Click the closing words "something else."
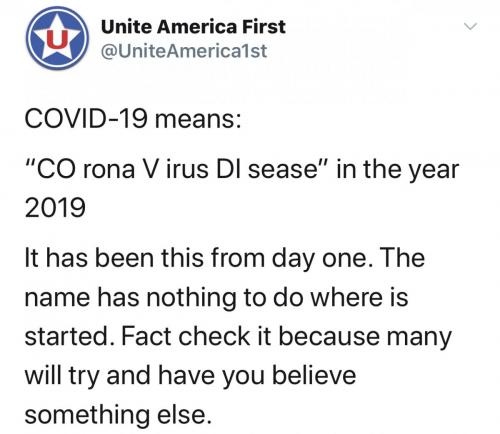 click(x=118, y=415)
